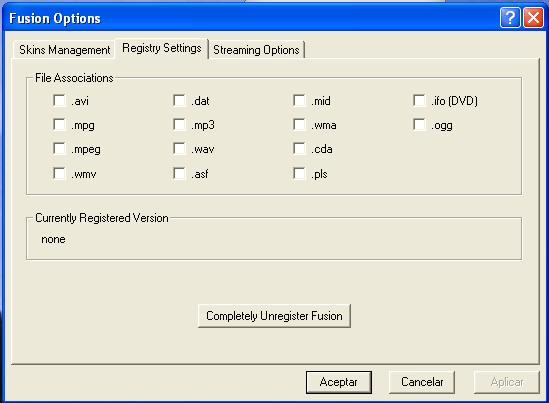Check the .dat file type
The width and height of the screenshot is (549, 403).
tap(179, 100)
